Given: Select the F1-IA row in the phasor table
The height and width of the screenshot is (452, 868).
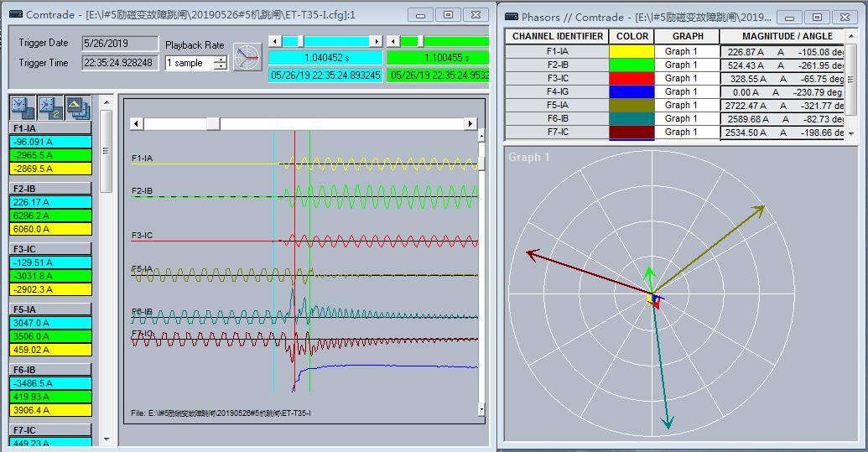Looking at the screenshot, I should coord(557,51).
